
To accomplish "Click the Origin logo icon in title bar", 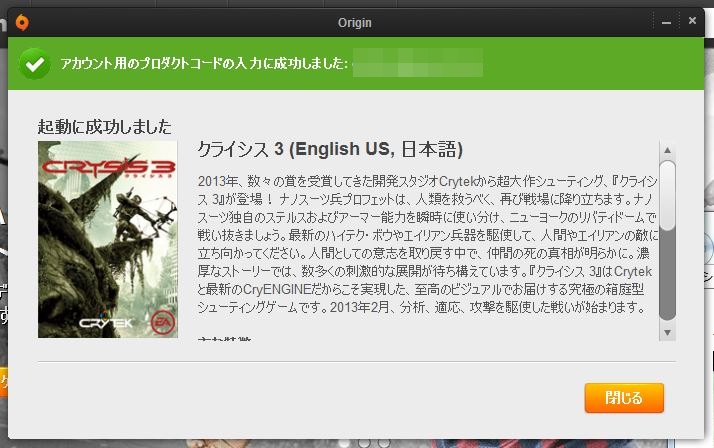I will 22,22.
